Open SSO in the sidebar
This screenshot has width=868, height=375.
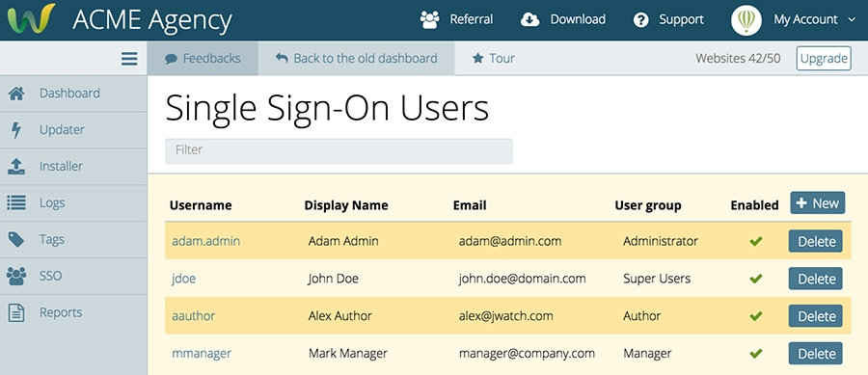click(x=73, y=276)
